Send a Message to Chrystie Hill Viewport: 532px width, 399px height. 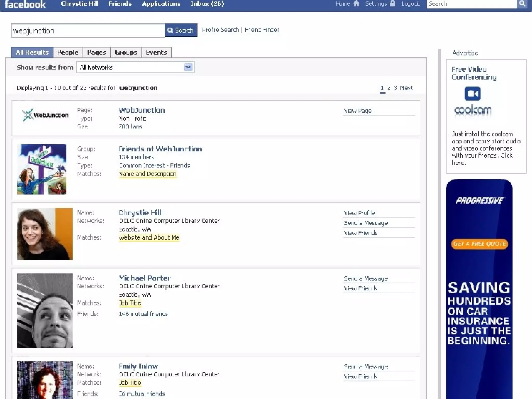point(366,223)
